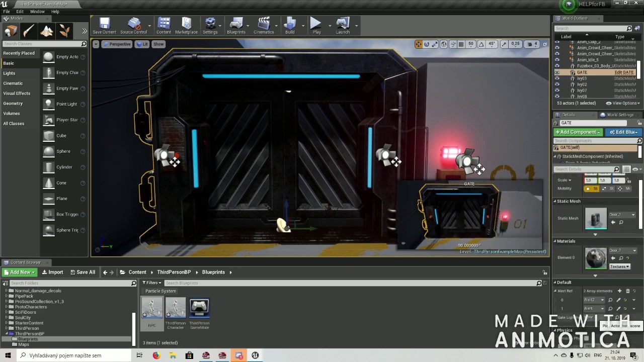Viewport: 644px width, 362px height.
Task: Start Play in the viewport
Action: (x=316, y=26)
